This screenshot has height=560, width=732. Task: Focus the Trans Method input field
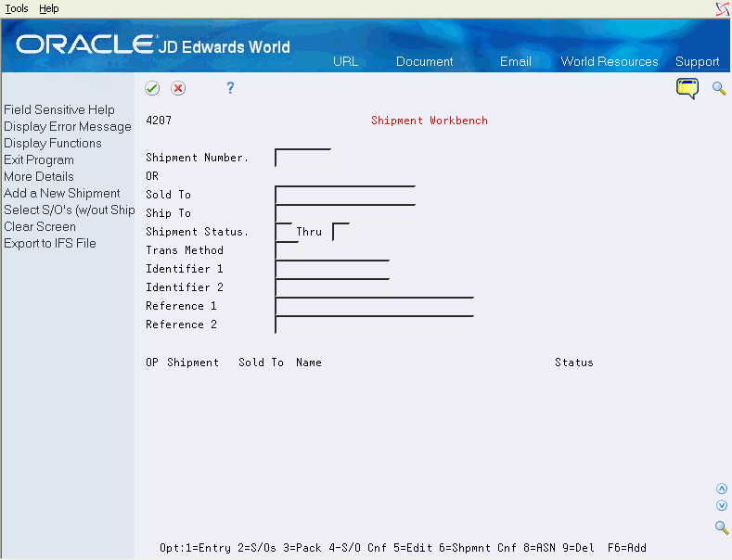click(x=287, y=250)
